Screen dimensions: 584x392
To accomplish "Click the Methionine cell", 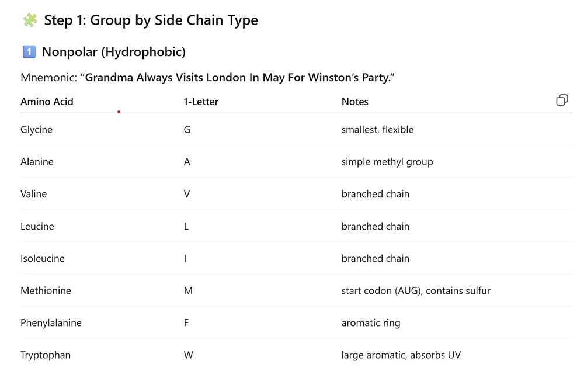I will [x=46, y=290].
